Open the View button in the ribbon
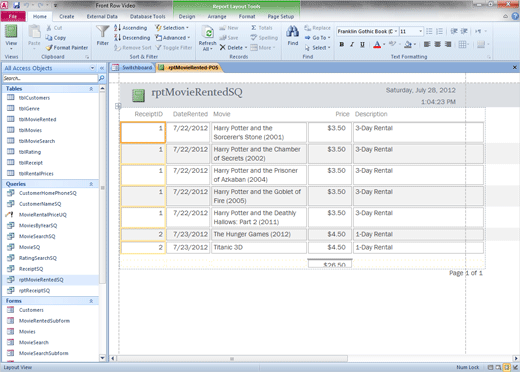Screen dimensions: 520x372 click(x=11, y=37)
